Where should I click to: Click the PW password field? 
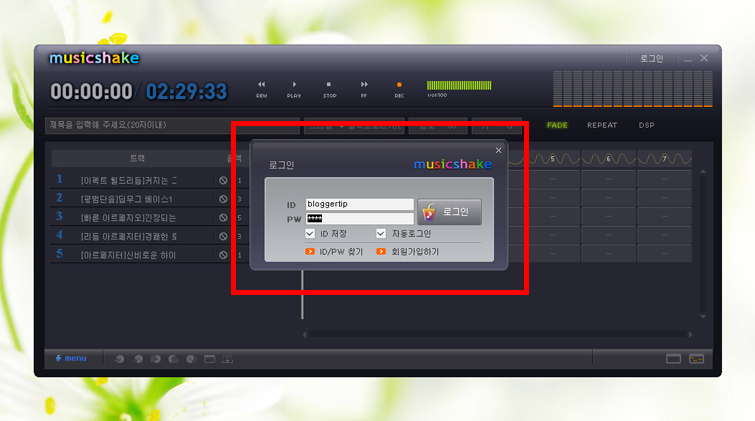coord(359,219)
